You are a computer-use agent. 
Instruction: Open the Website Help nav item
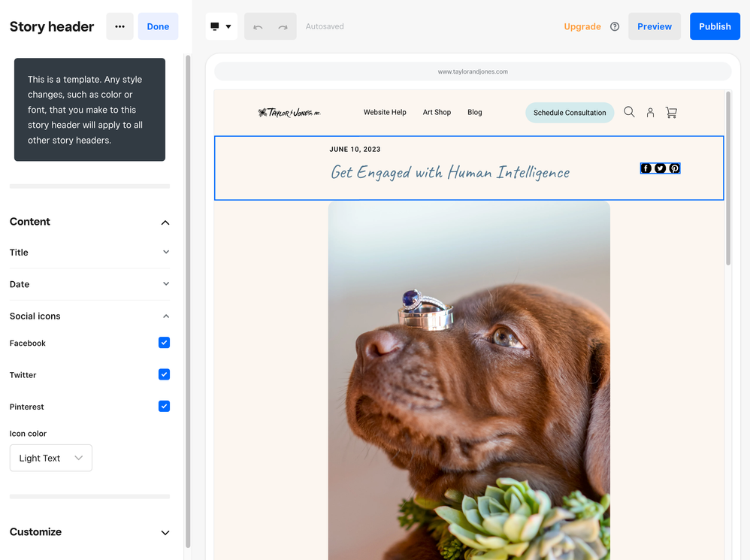pos(385,113)
